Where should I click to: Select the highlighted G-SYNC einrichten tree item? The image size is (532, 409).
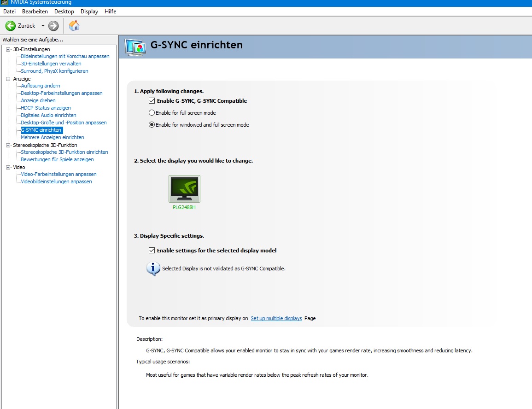[42, 130]
